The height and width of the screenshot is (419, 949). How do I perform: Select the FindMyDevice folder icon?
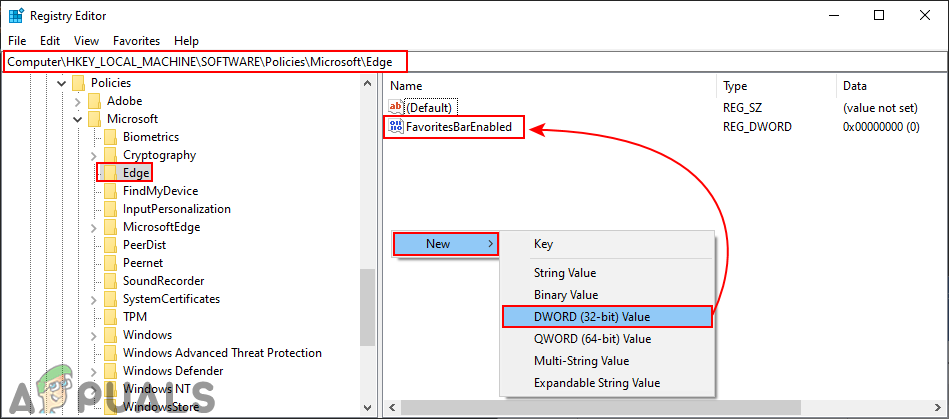[111, 191]
